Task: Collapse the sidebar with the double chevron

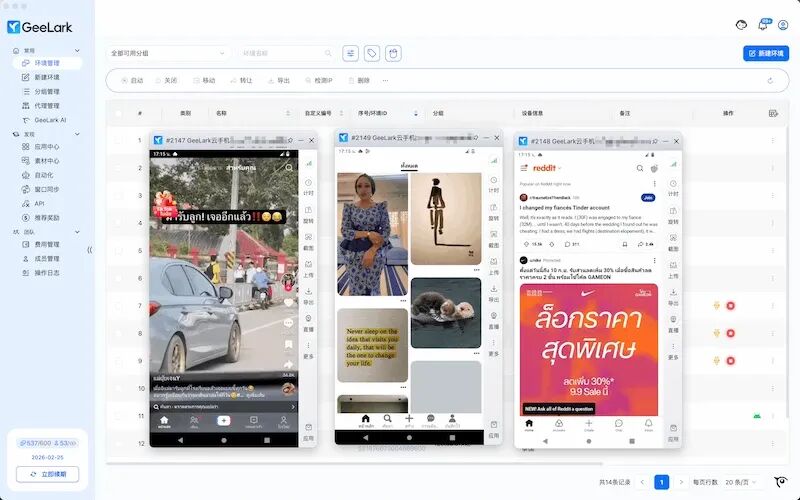Action: point(90,250)
